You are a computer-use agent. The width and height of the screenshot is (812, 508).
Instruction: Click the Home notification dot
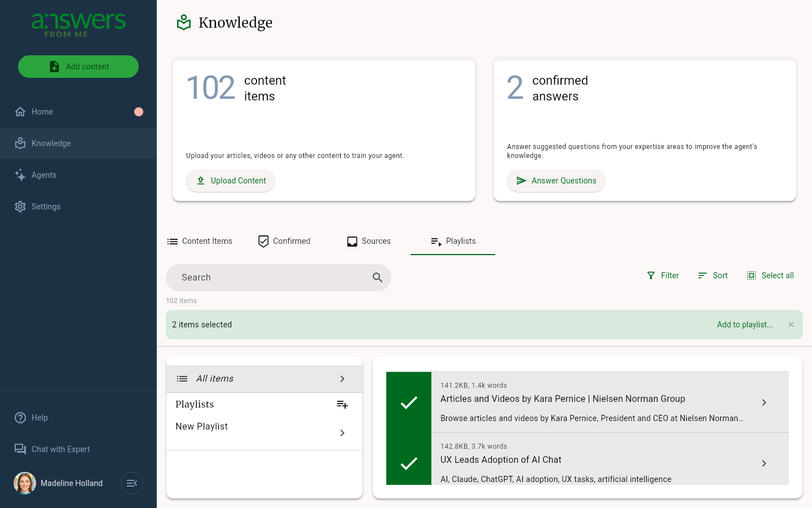(x=139, y=112)
